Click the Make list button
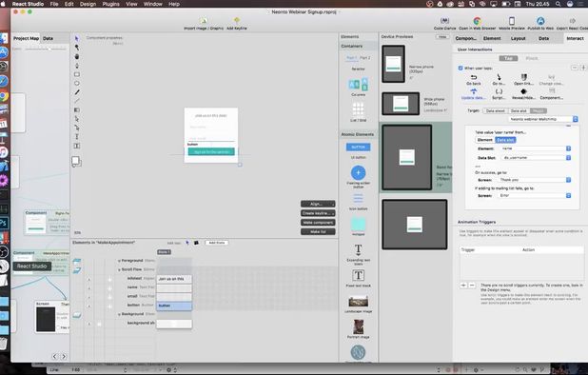 click(x=318, y=231)
